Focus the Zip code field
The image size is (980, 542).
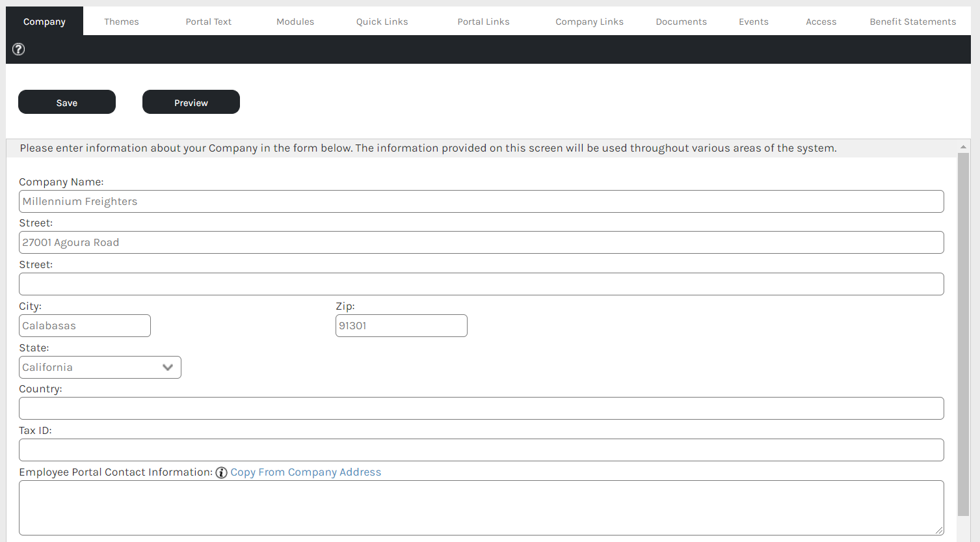[x=401, y=326]
